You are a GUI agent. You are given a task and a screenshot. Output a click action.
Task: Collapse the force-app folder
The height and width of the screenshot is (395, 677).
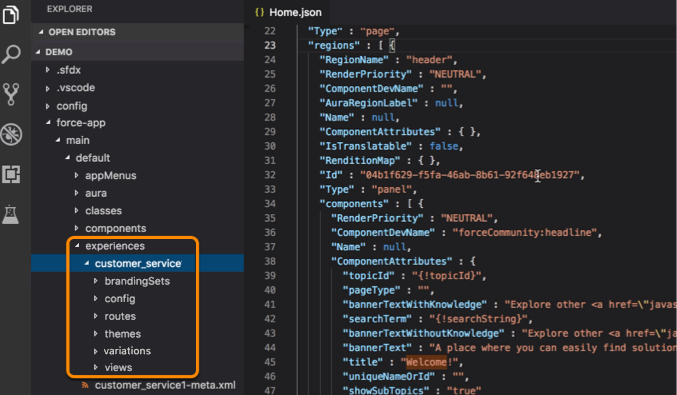[48, 123]
